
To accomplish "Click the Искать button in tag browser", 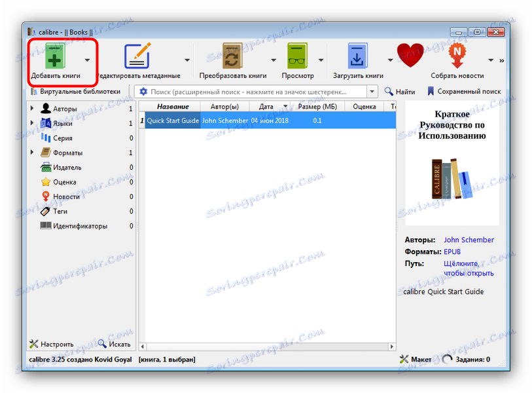I will (115, 344).
